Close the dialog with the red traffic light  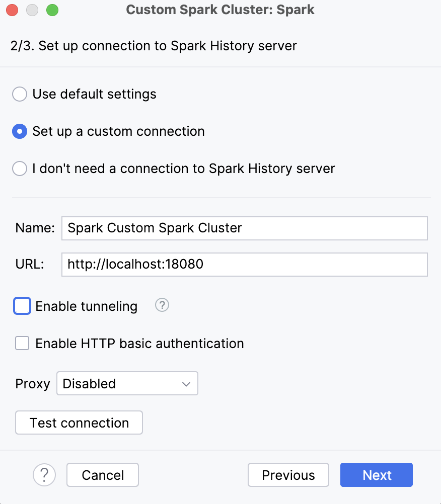12,10
